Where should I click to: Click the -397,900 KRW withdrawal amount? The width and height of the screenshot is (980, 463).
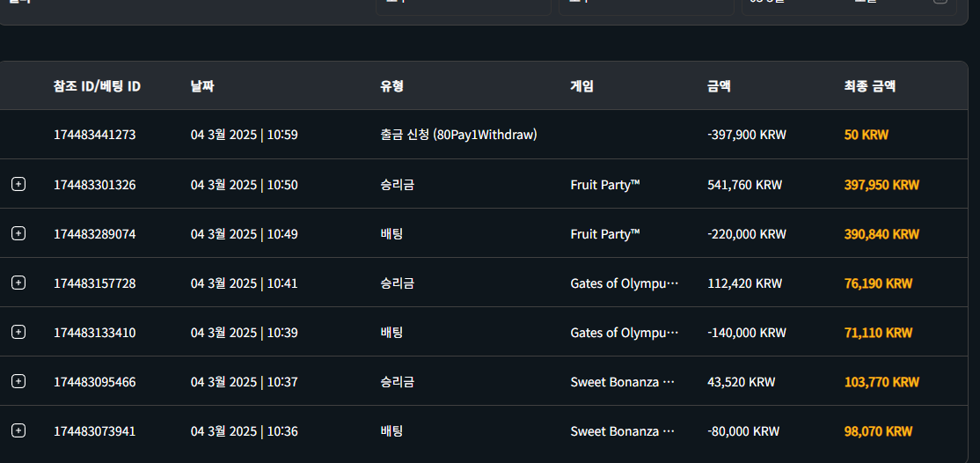746,136
